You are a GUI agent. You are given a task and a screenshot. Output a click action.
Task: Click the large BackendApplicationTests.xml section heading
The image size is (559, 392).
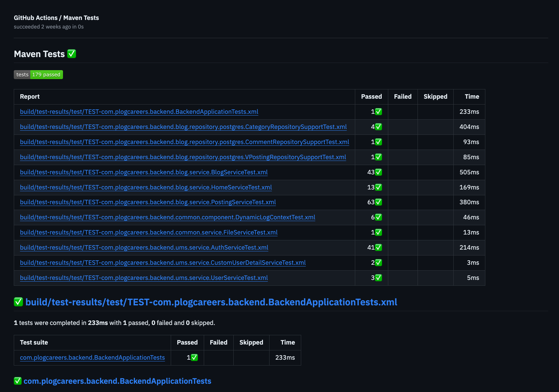coord(211,302)
